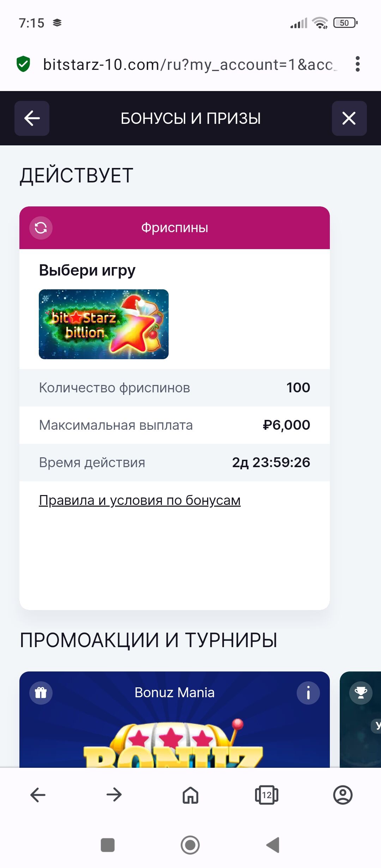Open browser home page
This screenshot has width=381, height=868.
coord(190,795)
